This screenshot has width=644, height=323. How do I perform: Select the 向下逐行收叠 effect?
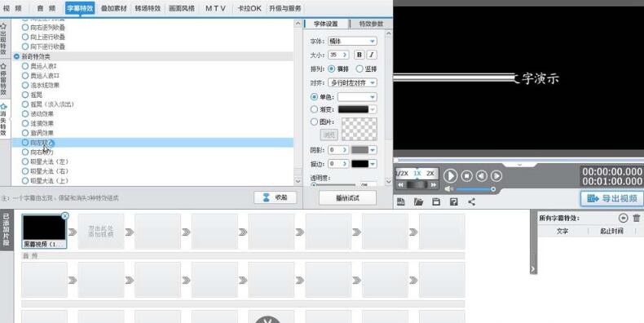click(43, 46)
